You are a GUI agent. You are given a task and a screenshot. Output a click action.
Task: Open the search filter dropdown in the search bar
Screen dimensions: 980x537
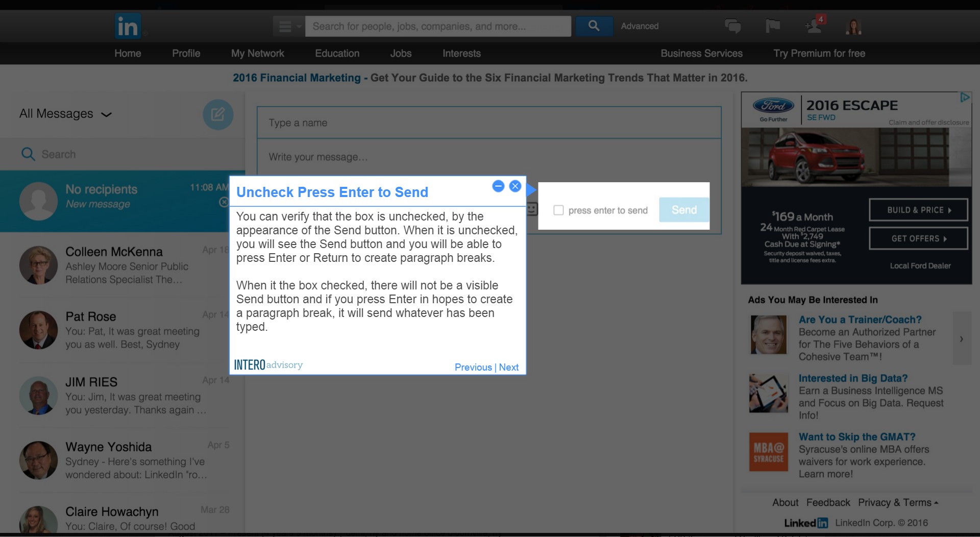click(289, 26)
